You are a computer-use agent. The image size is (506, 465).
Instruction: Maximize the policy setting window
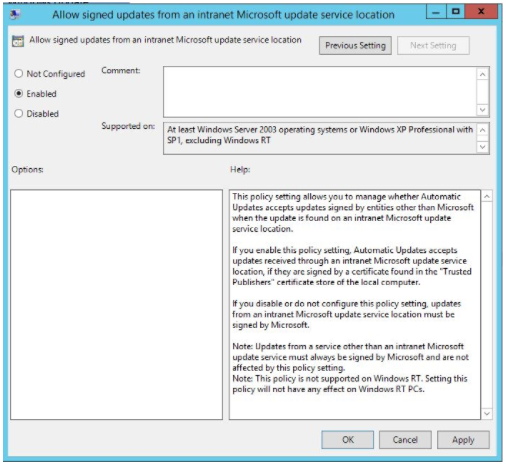click(x=456, y=12)
